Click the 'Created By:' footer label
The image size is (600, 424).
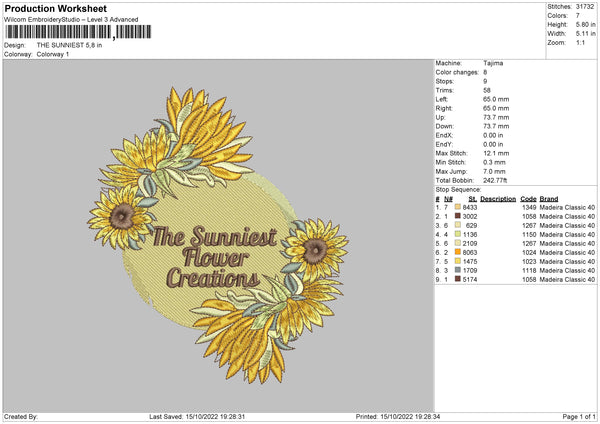point(21,416)
